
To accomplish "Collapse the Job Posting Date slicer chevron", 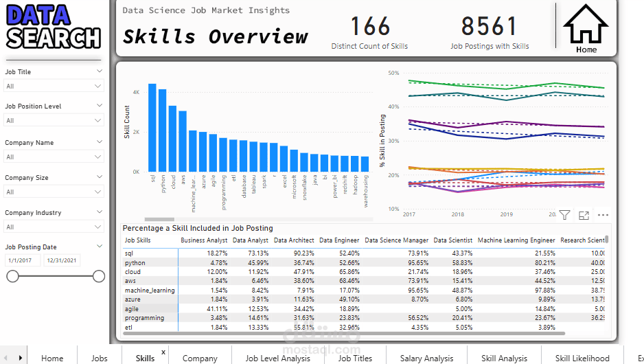I will pyautogui.click(x=100, y=247).
